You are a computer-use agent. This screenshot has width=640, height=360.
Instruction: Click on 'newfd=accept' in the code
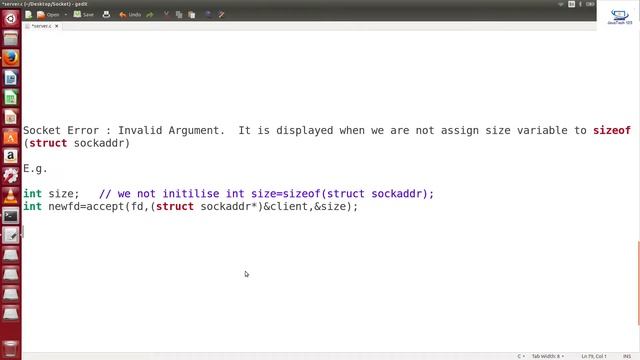[x=86, y=207]
